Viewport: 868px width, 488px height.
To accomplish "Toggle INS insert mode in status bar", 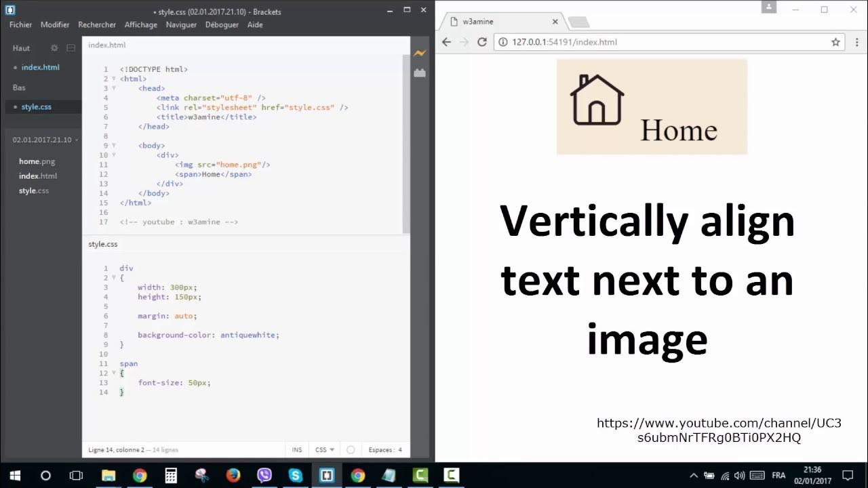I will click(x=297, y=449).
